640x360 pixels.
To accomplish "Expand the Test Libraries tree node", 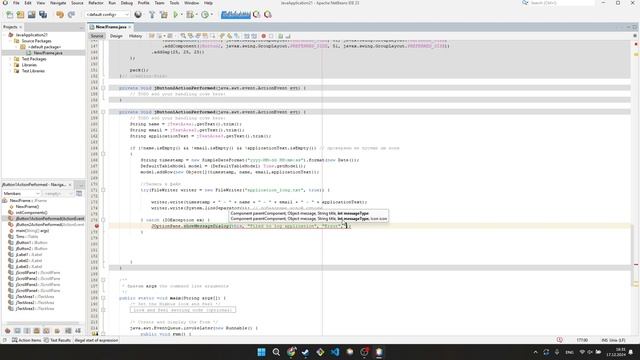I will [11, 71].
